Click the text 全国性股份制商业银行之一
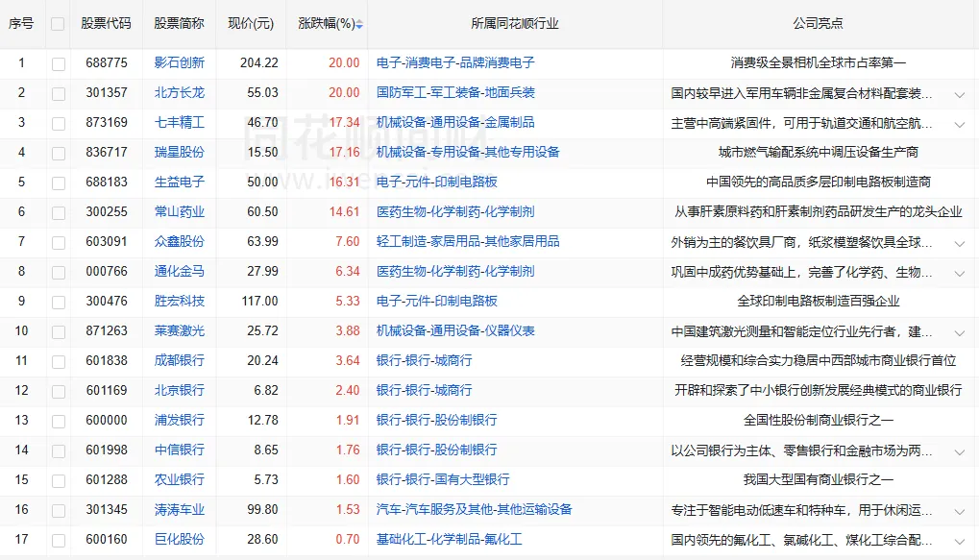This screenshot has height=560, width=979. click(818, 420)
